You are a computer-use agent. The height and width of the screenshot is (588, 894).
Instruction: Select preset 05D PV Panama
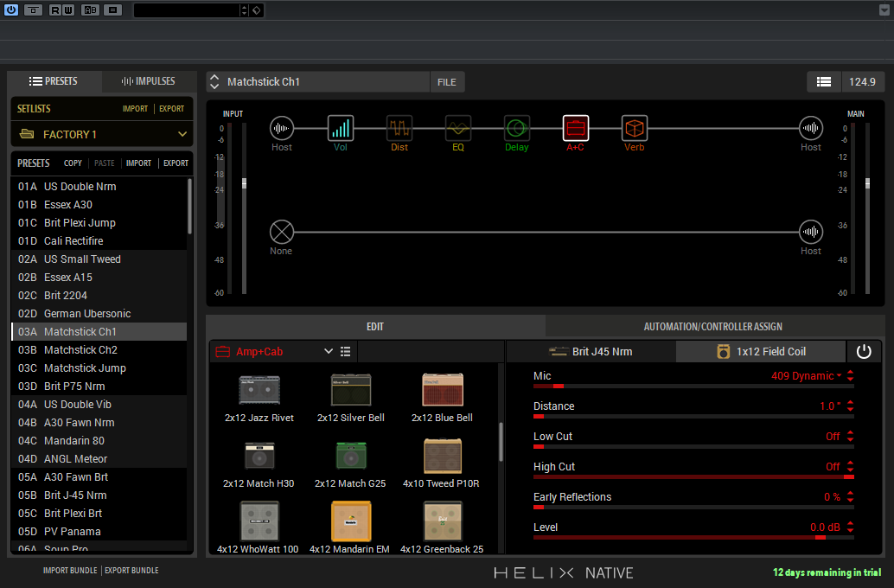[x=99, y=532]
